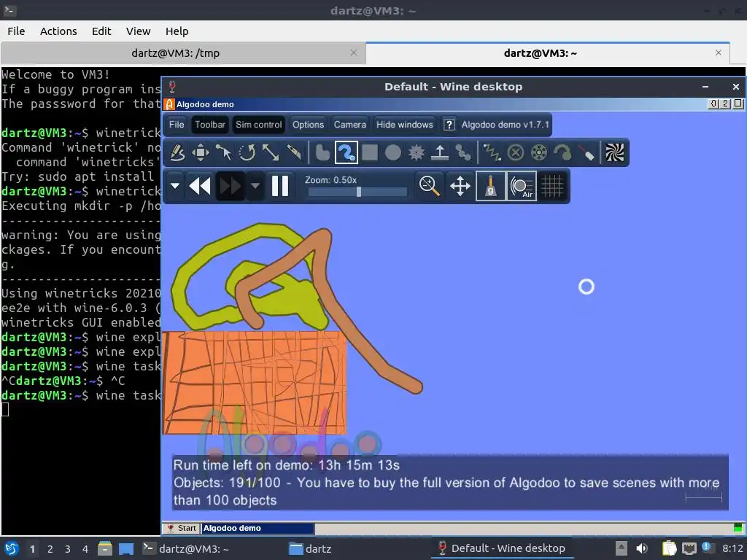Switch to workspace 3 in taskbar
This screenshot has height=560, width=747.
[68, 549]
